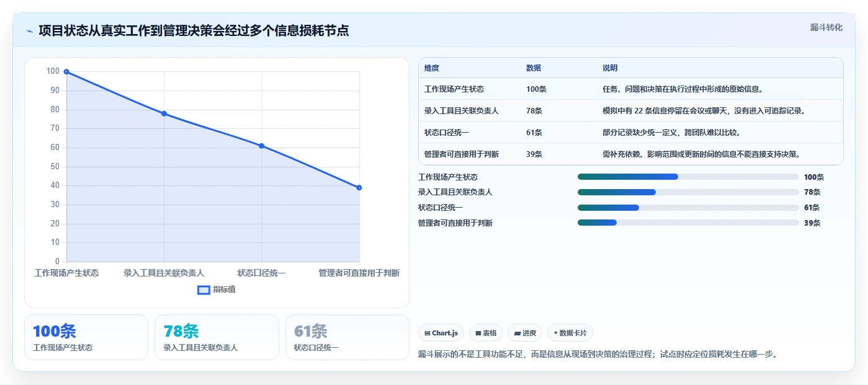The height and width of the screenshot is (385, 868).
Task: Click the 维度 column header
Action: tap(432, 68)
